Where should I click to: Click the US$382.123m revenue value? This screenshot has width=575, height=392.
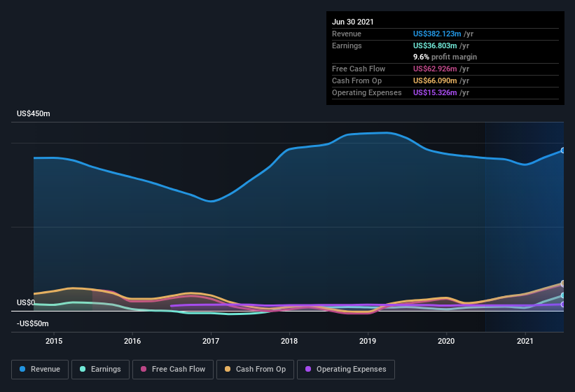[437, 34]
